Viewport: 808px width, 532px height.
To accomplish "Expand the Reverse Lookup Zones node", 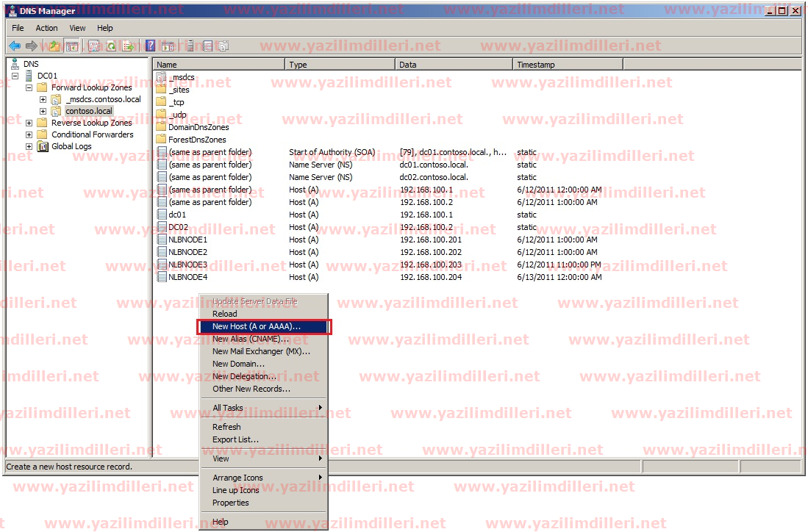I will click(x=29, y=123).
